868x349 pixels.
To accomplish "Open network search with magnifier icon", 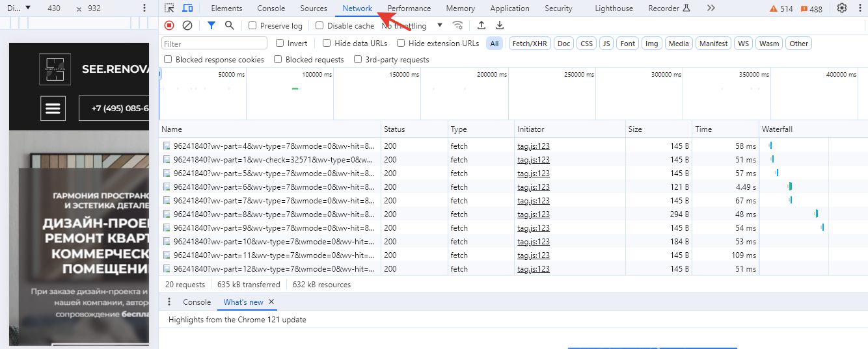I will (x=229, y=25).
